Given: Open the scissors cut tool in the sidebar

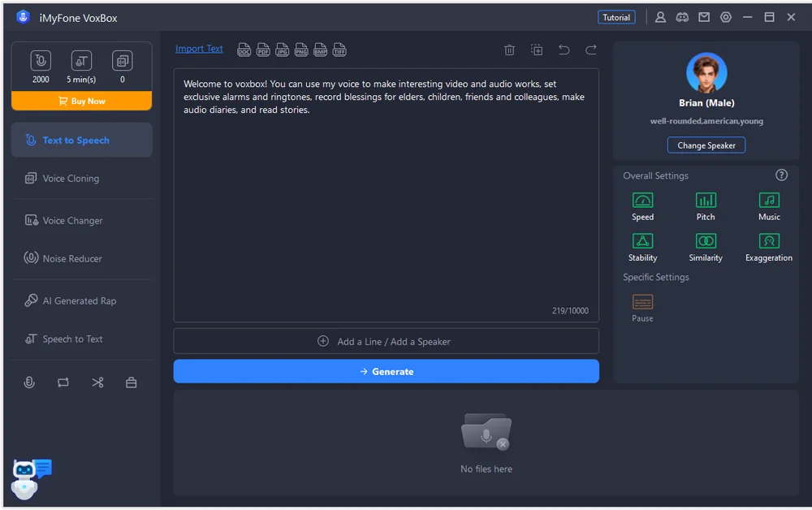Looking at the screenshot, I should pos(97,382).
